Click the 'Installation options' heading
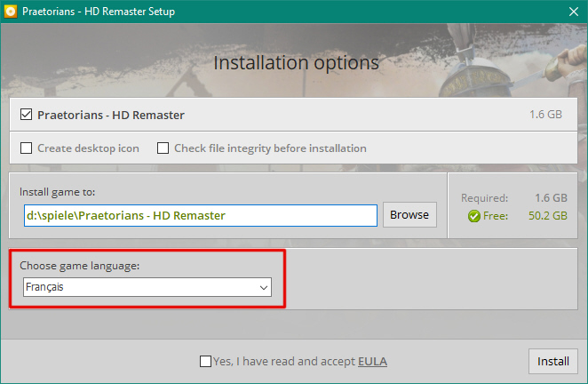The width and height of the screenshot is (588, 384). [297, 63]
